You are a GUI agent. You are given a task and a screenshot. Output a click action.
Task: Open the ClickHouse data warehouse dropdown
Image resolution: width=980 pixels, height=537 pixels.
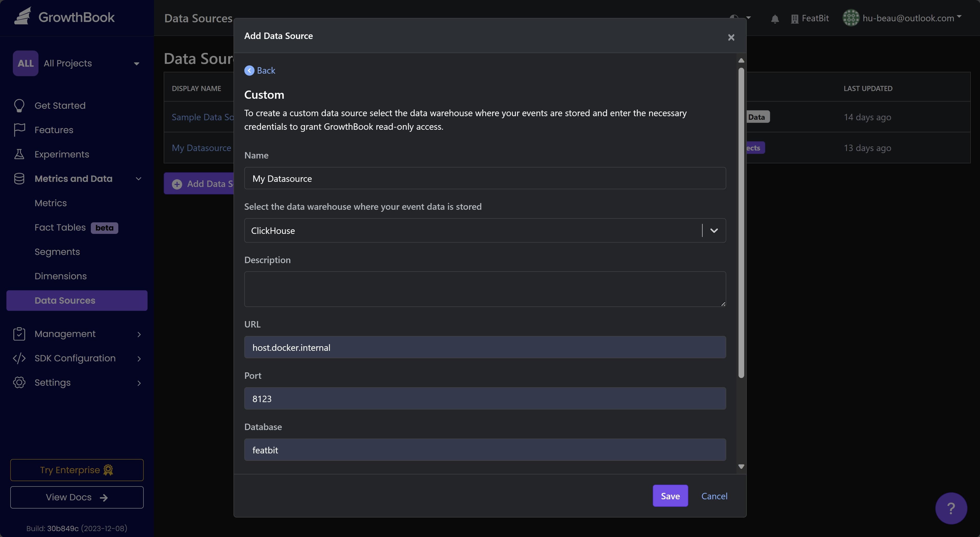[x=714, y=231]
